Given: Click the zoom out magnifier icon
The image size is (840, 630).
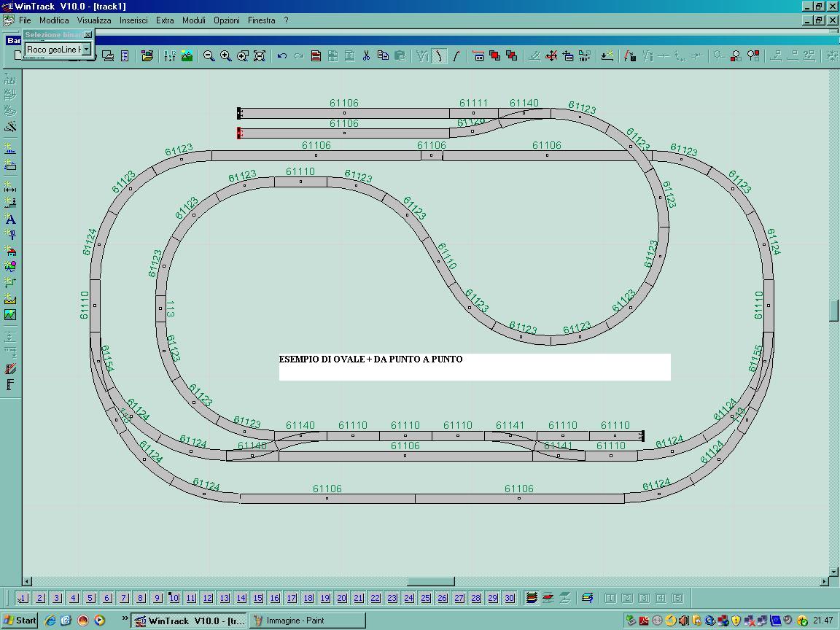Looking at the screenshot, I should (x=209, y=55).
